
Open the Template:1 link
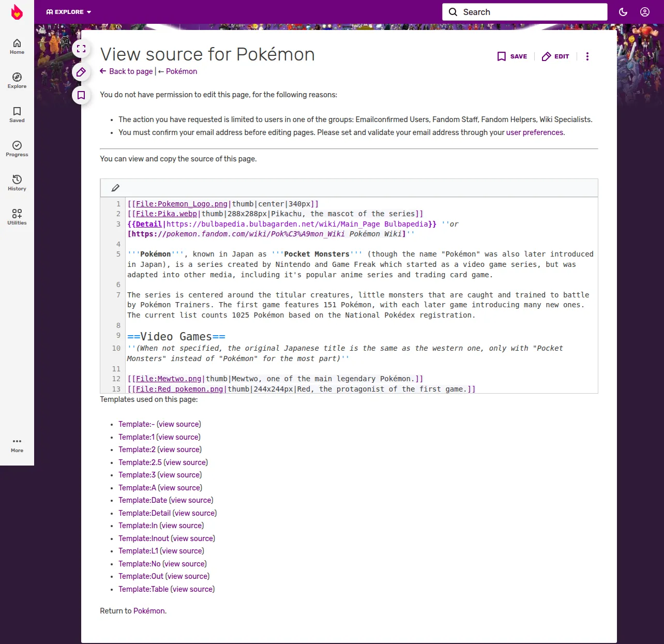pyautogui.click(x=137, y=437)
